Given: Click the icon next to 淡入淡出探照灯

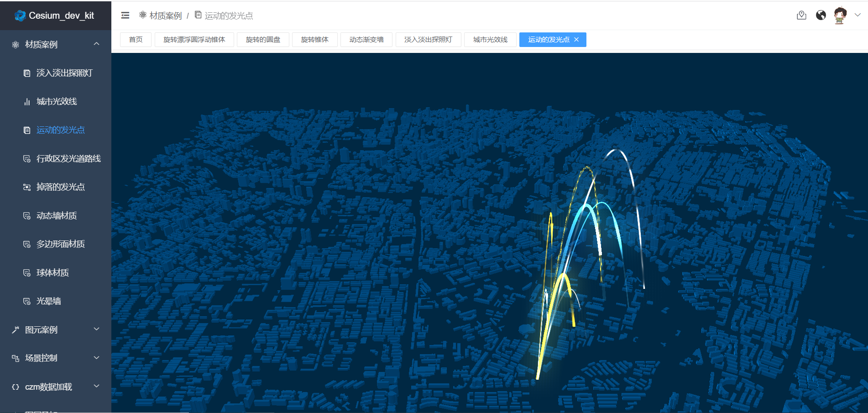Looking at the screenshot, I should [x=27, y=73].
